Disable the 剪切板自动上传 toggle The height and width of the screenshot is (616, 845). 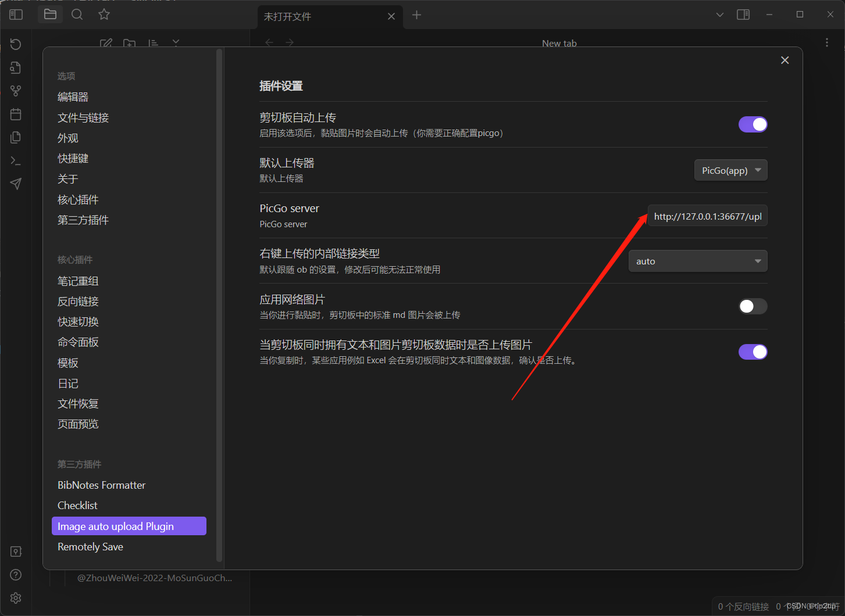[x=753, y=124]
